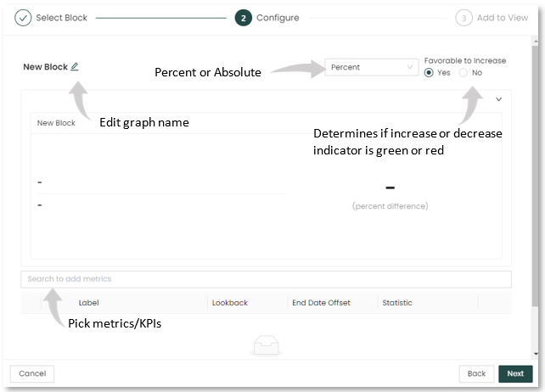The image size is (545, 392).
Task: Proceed by clicking Next
Action: [515, 373]
